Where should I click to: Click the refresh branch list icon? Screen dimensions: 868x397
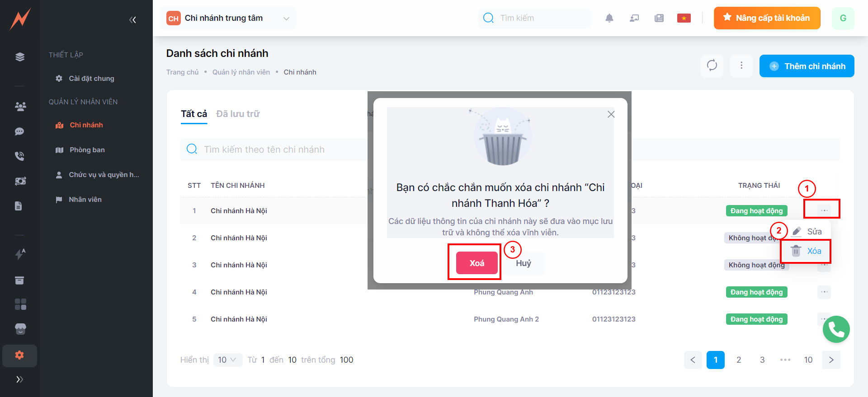tap(712, 65)
